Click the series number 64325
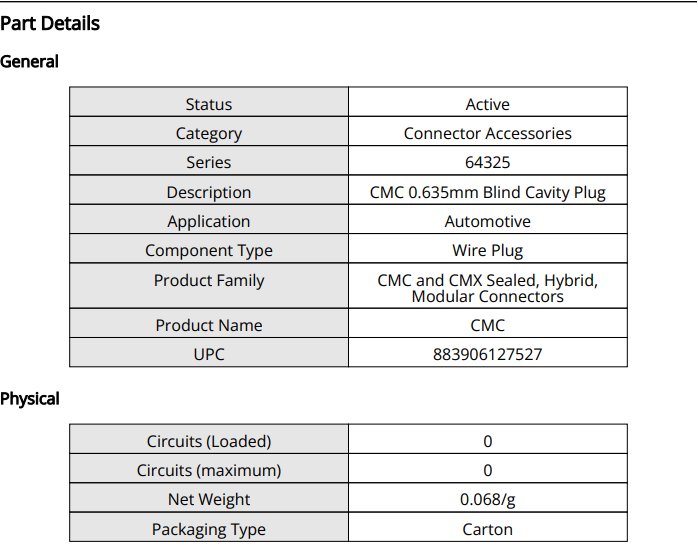This screenshot has height=555, width=698. tap(487, 162)
